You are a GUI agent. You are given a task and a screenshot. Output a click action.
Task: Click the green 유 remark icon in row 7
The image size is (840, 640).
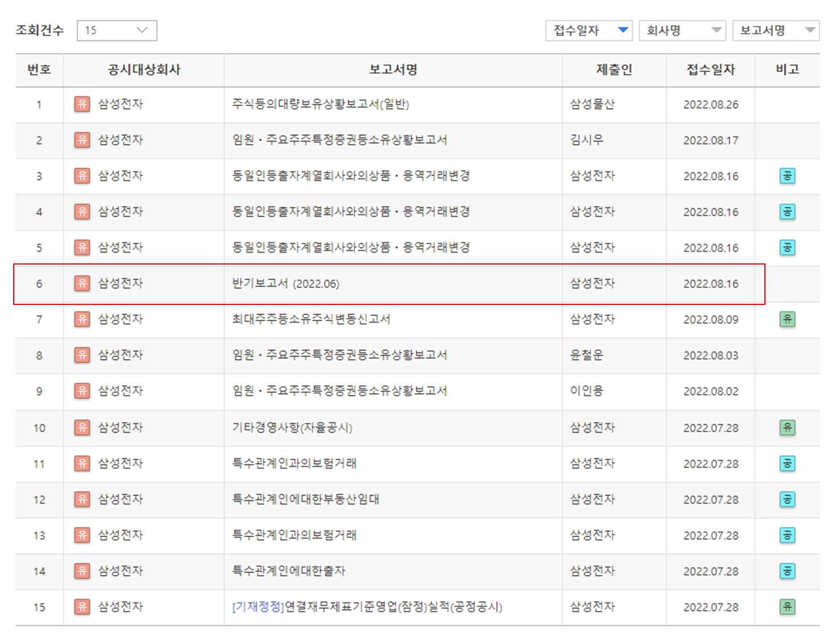(x=787, y=319)
